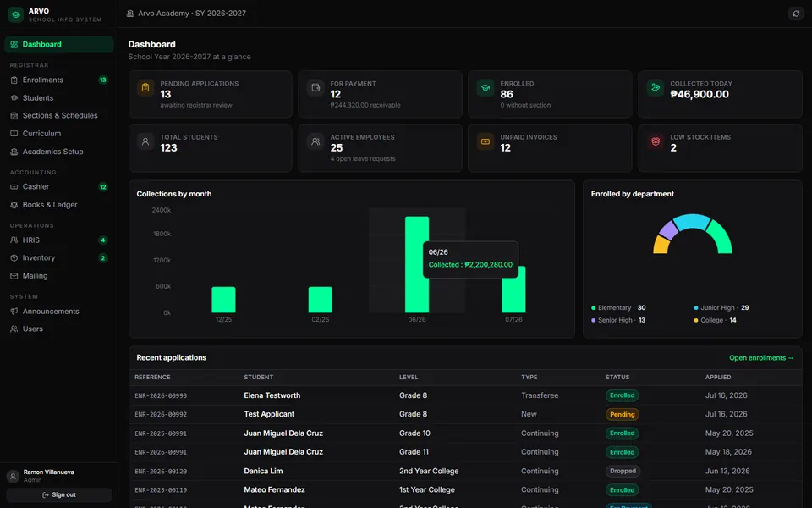The height and width of the screenshot is (508, 812).
Task: Click the Enrolled status for Elena Testworth
Action: coord(622,395)
